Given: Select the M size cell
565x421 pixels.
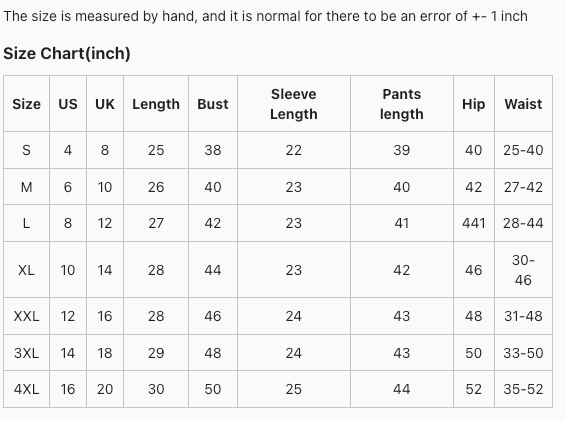Looking at the screenshot, I should coord(26,187).
